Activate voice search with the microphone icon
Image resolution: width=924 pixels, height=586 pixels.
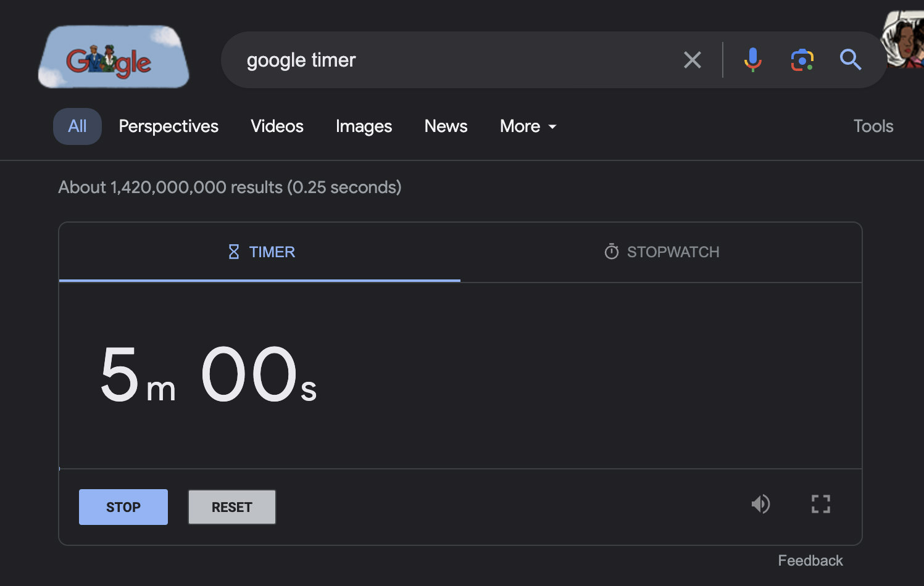pyautogui.click(x=752, y=60)
